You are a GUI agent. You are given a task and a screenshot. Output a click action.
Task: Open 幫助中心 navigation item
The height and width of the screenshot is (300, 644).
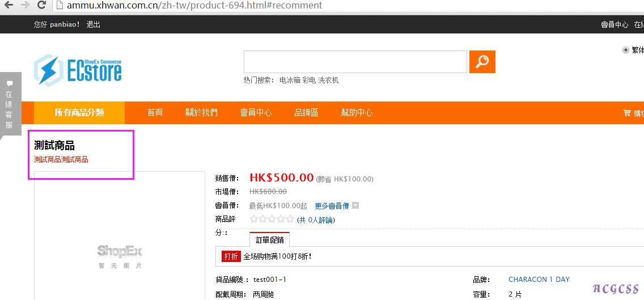click(357, 113)
